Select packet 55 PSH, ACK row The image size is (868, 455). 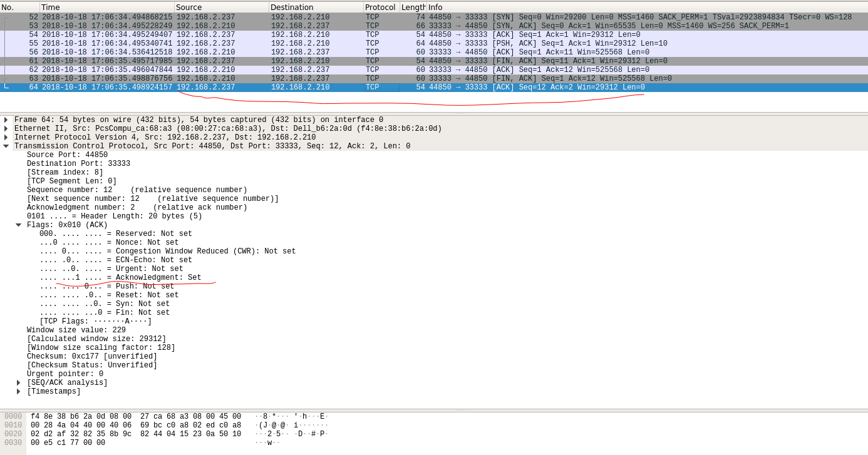click(x=434, y=44)
